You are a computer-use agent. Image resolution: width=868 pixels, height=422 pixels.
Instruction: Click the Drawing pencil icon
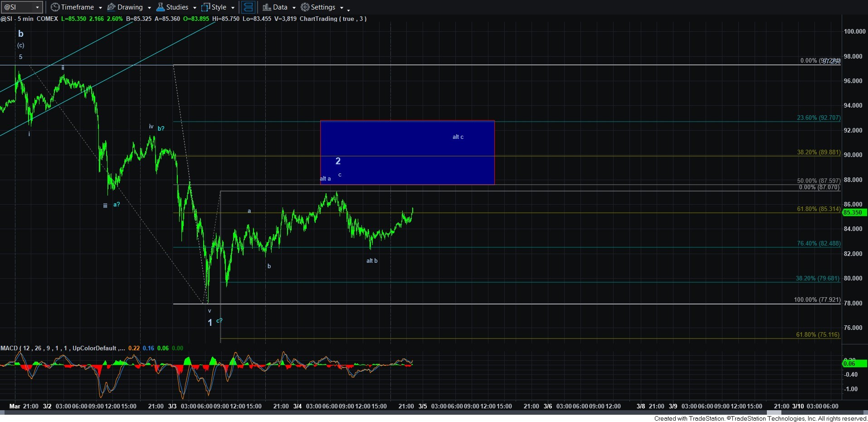(x=112, y=7)
